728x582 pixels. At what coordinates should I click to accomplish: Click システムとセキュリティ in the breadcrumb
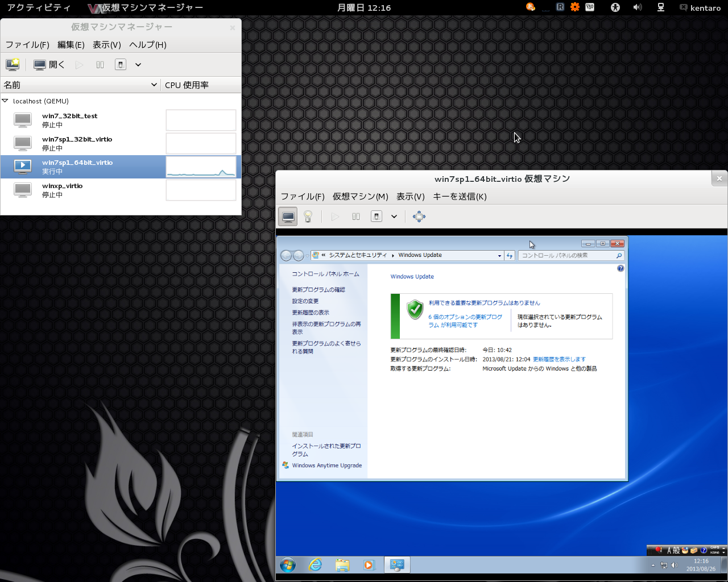click(358, 255)
